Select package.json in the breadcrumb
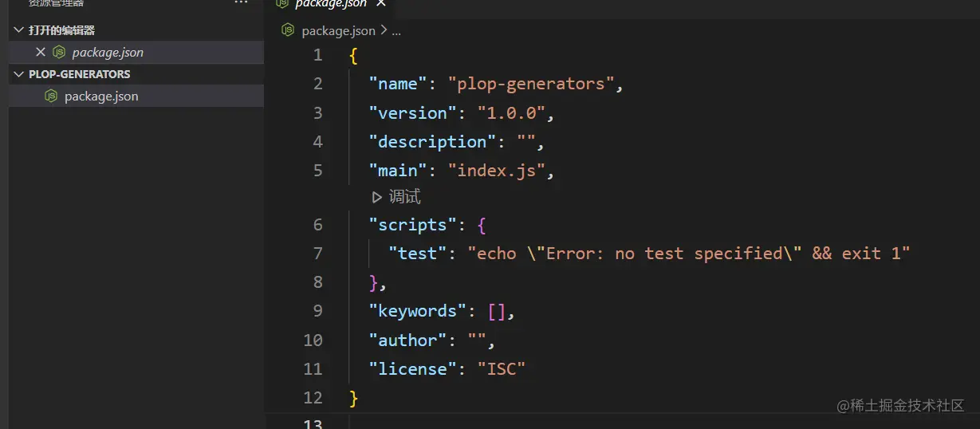This screenshot has width=980, height=429. point(338,31)
